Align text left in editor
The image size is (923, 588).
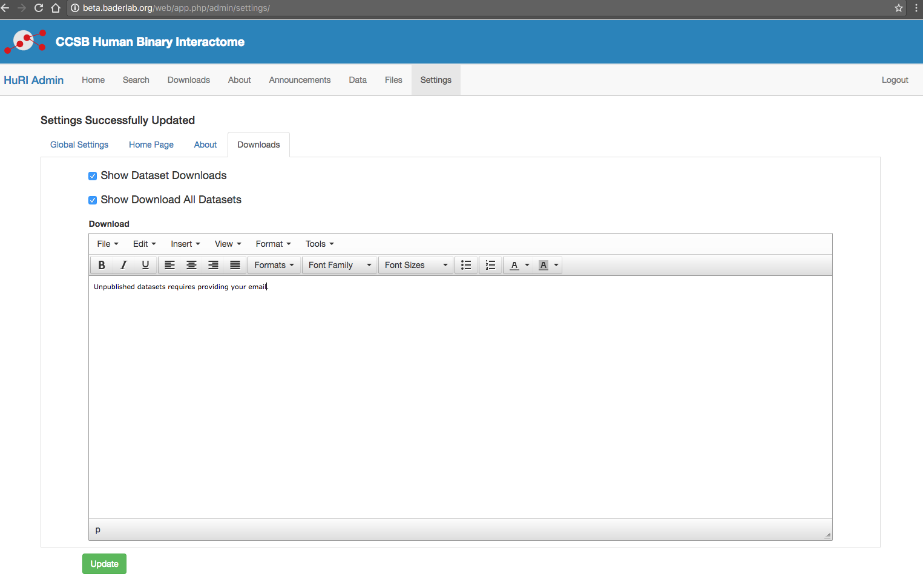click(170, 265)
